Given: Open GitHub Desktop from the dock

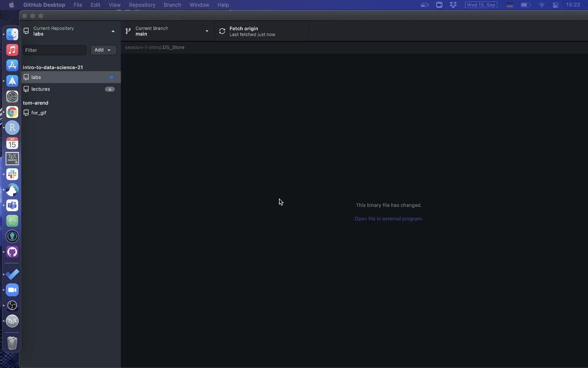Looking at the screenshot, I should tap(12, 252).
